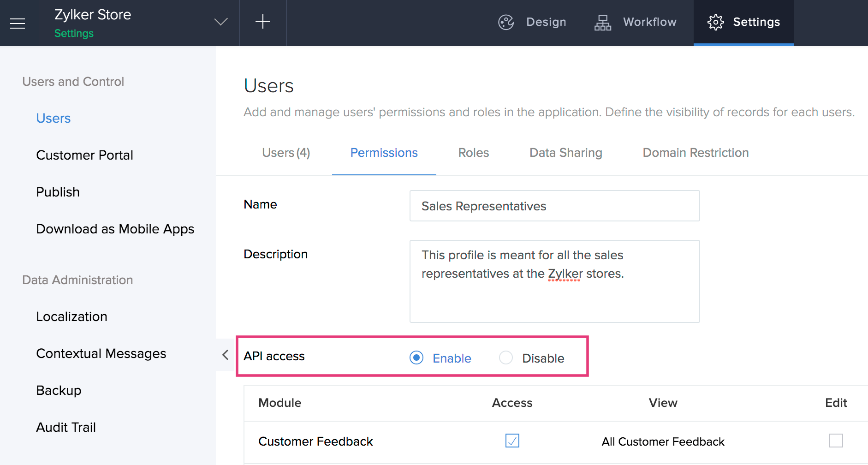The width and height of the screenshot is (868, 465).
Task: Open the hamburger menu icon
Action: [x=18, y=23]
